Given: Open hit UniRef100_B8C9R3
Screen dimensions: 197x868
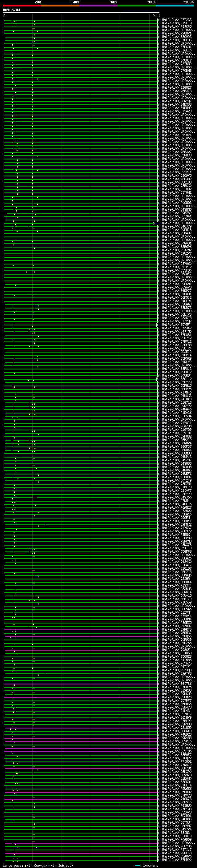Looking at the screenshot, I should pyautogui.click(x=177, y=37).
